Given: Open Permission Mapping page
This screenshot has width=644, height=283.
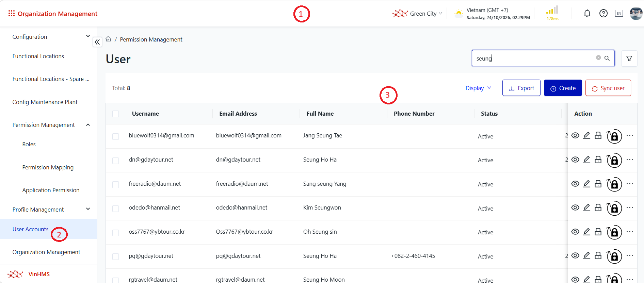Looking at the screenshot, I should (x=48, y=167).
